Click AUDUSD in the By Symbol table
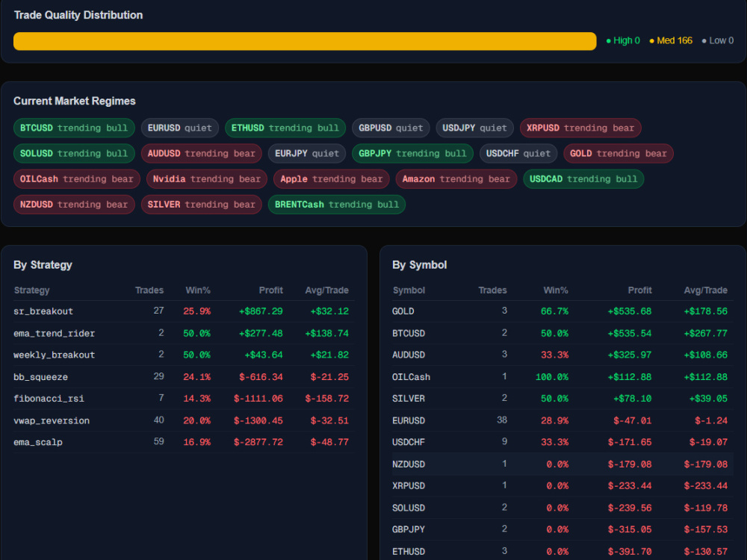The image size is (747, 560). [409, 355]
